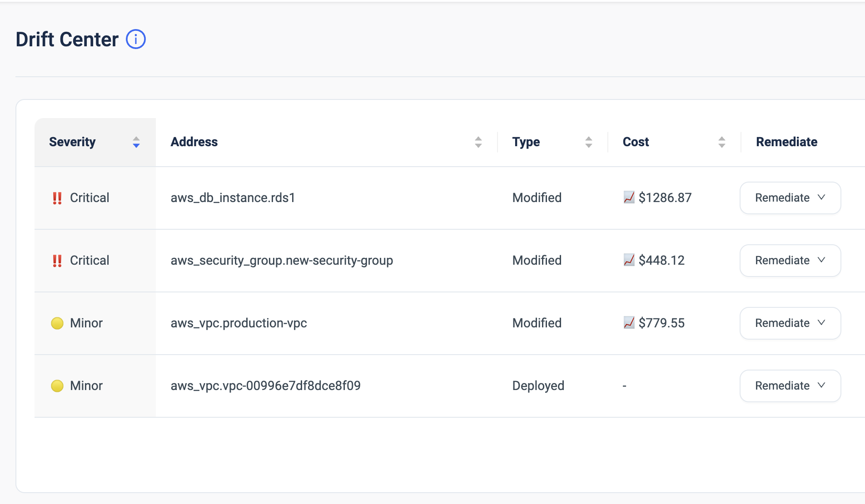
Task: Click the Address column header label
Action: pyautogui.click(x=194, y=142)
